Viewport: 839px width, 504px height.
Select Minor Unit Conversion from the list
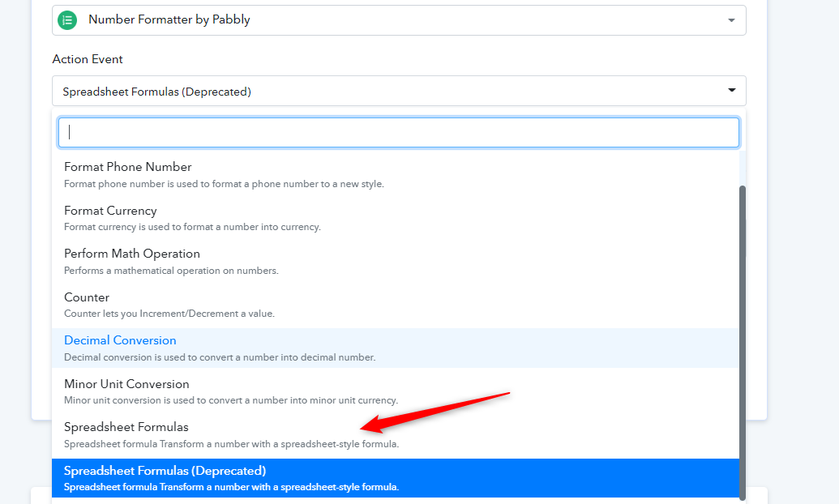(x=126, y=384)
